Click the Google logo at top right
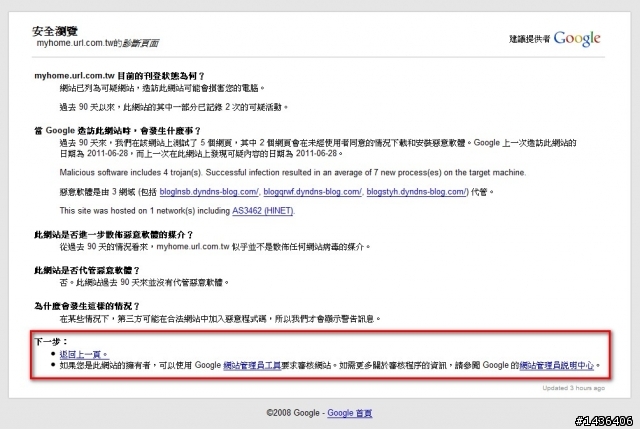This screenshot has height=429, width=640. pos(577,38)
